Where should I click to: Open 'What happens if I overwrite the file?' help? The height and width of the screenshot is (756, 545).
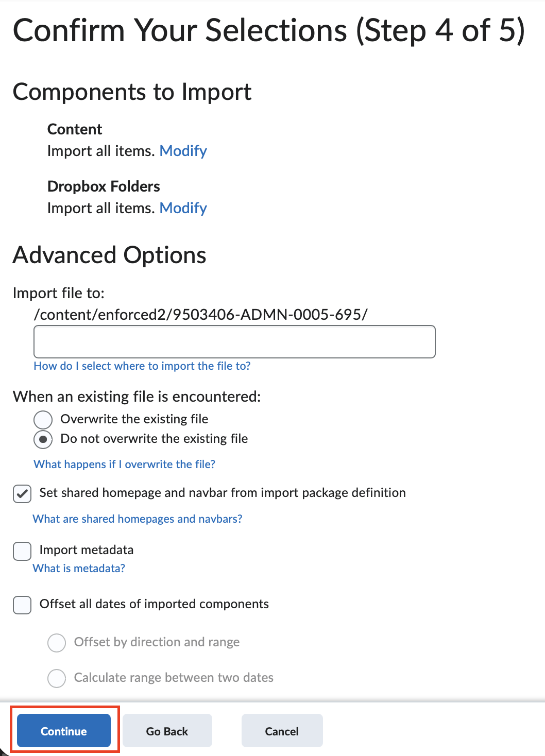click(124, 464)
